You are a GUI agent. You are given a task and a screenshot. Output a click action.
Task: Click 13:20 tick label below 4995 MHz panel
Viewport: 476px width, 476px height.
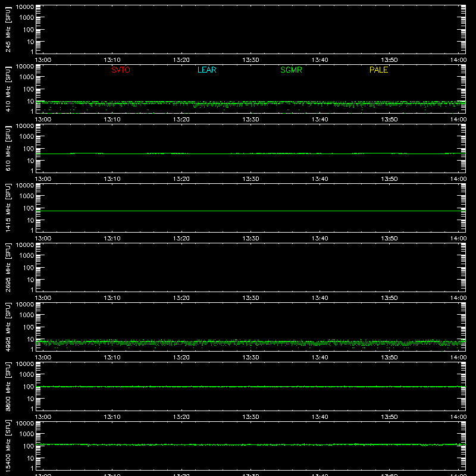point(181,358)
